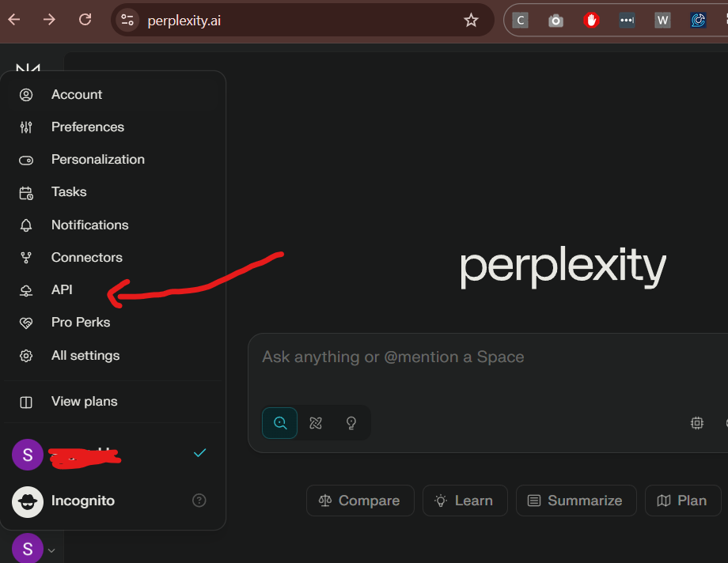
Task: Click the View plans columns icon
Action: point(26,402)
